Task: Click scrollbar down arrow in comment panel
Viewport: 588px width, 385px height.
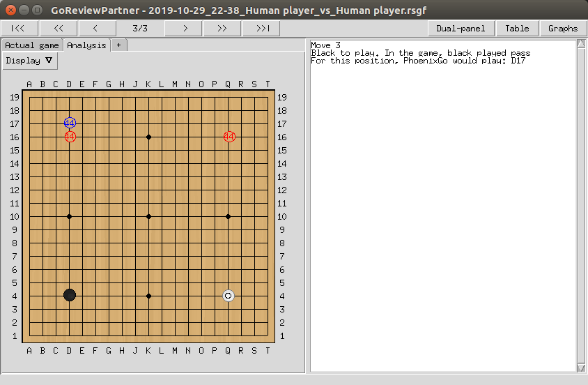Action: pos(581,368)
